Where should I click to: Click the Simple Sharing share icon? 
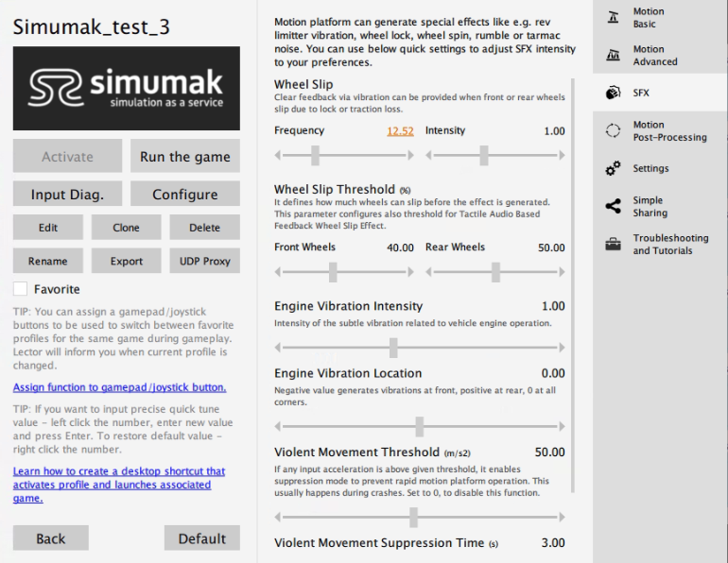[613, 206]
